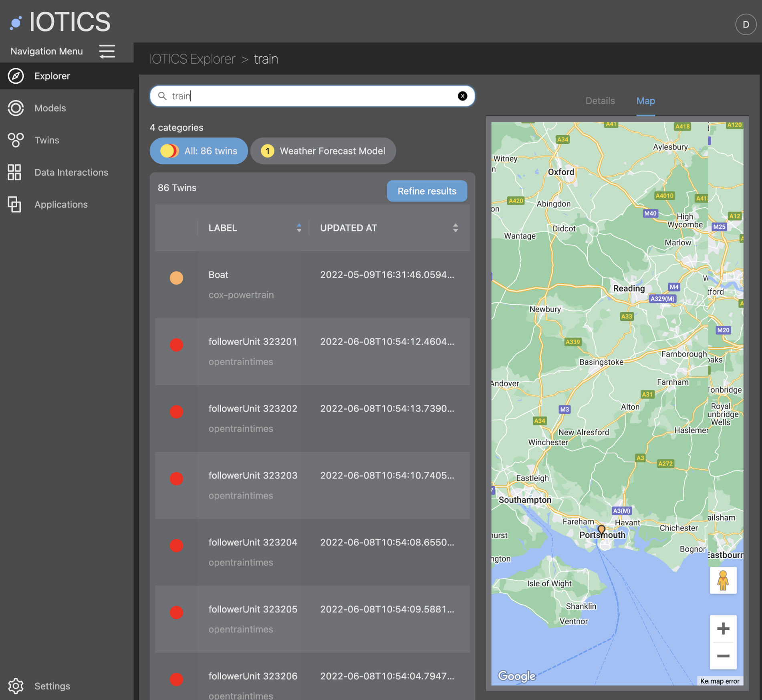
Task: Select the All: 86 twins category chip
Action: coord(199,151)
